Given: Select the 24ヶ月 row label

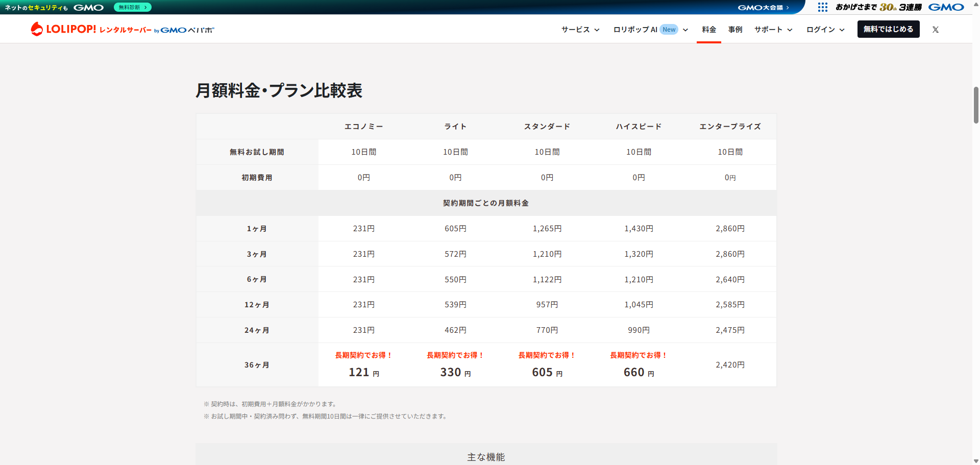Looking at the screenshot, I should pyautogui.click(x=257, y=330).
